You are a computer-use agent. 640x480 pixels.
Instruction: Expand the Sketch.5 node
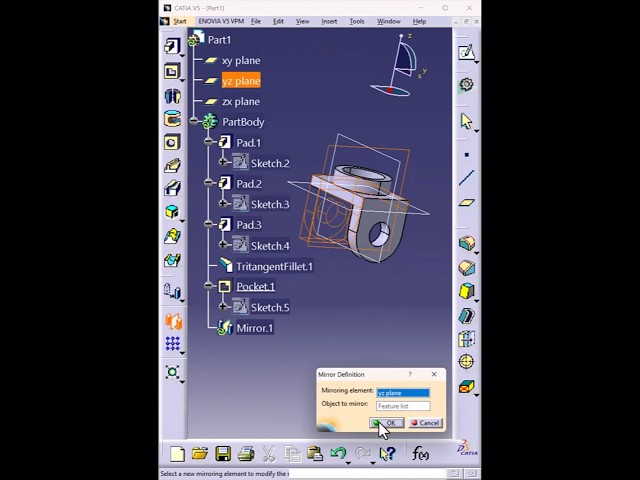point(223,306)
